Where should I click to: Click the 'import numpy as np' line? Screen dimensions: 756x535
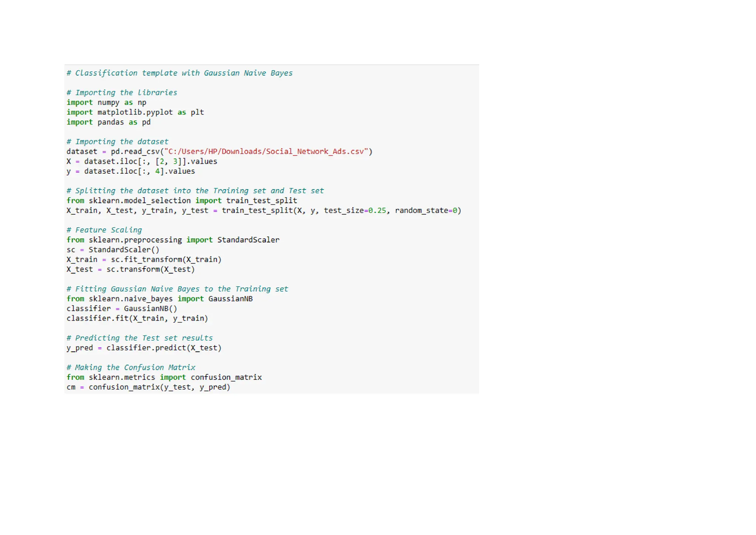(106, 102)
